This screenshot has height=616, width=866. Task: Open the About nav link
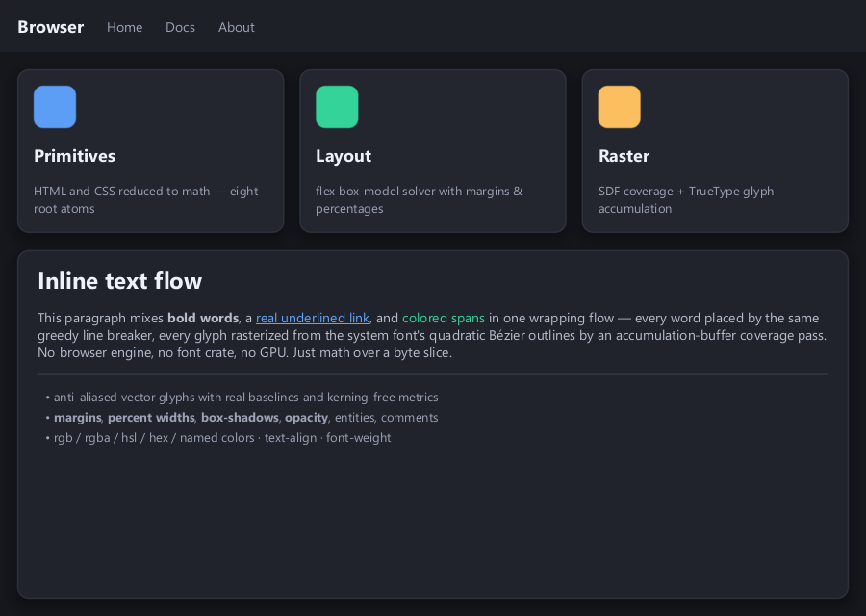[237, 27]
